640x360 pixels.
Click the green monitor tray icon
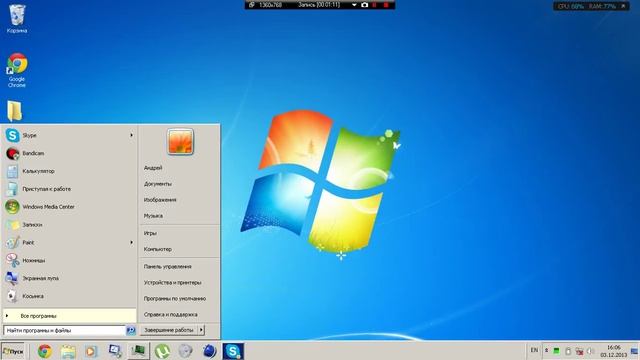pyautogui.click(x=556, y=351)
